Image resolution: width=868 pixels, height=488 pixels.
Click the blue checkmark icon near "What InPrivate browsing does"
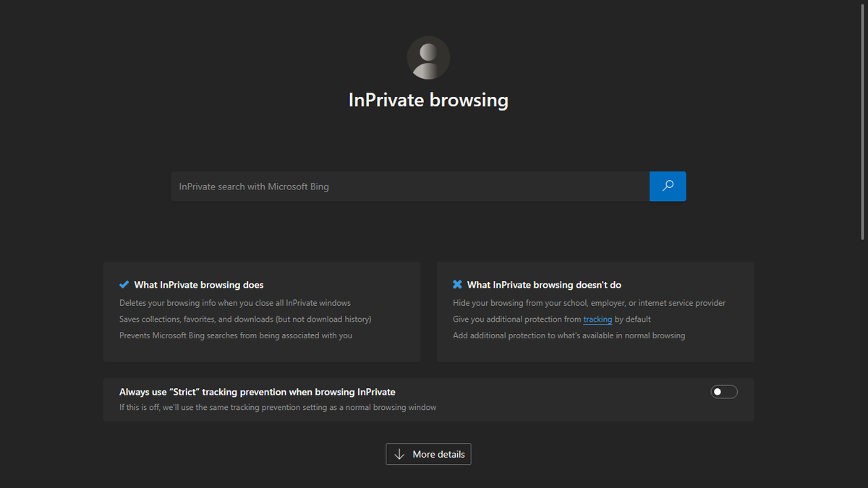[124, 284]
